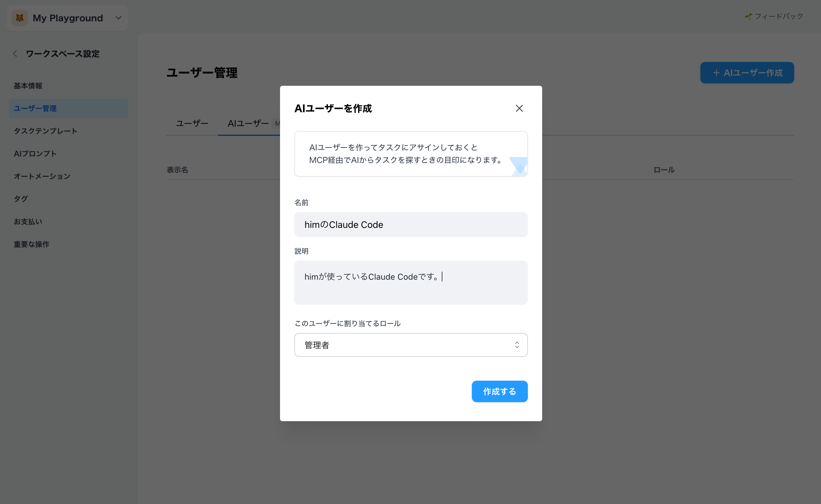Click the AIユーザー info message box
This screenshot has height=504, width=821.
411,154
